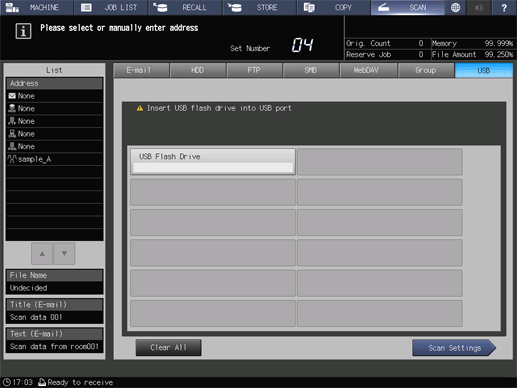Click the Address header in List panel
Image resolution: width=517 pixels, height=388 pixels.
coord(54,83)
